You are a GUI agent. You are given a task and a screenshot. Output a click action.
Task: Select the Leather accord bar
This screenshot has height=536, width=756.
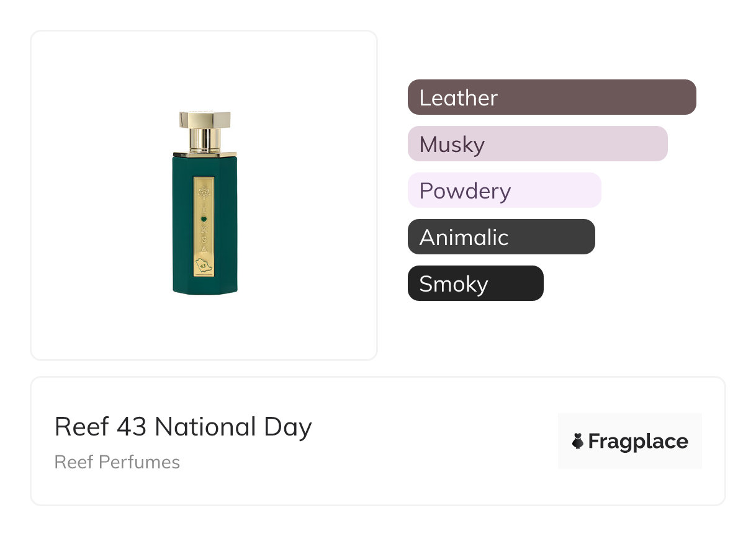click(552, 97)
